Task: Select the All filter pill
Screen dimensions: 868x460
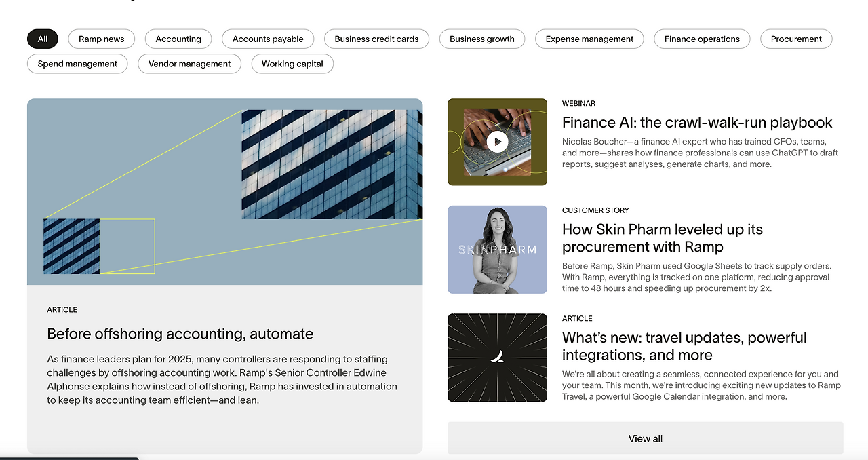Action: point(43,39)
